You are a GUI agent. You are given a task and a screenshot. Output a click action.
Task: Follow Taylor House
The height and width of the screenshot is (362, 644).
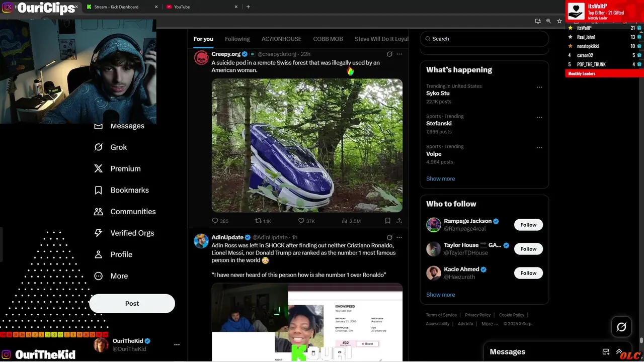tap(528, 249)
